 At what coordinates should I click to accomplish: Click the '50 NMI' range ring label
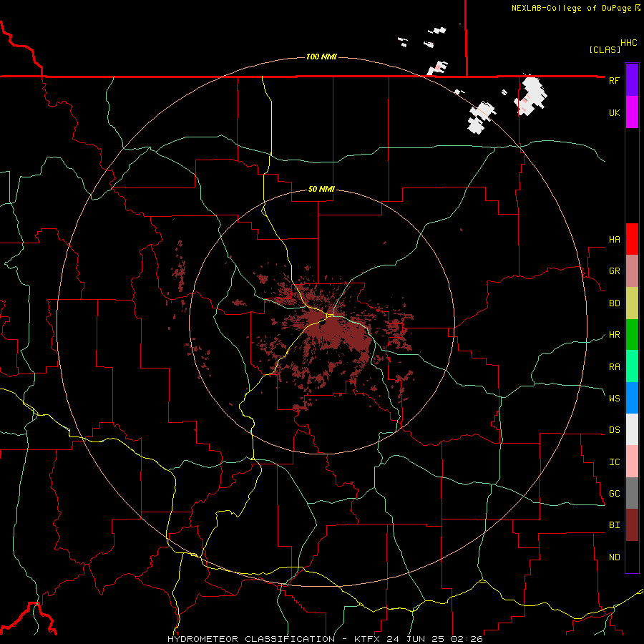tap(321, 189)
